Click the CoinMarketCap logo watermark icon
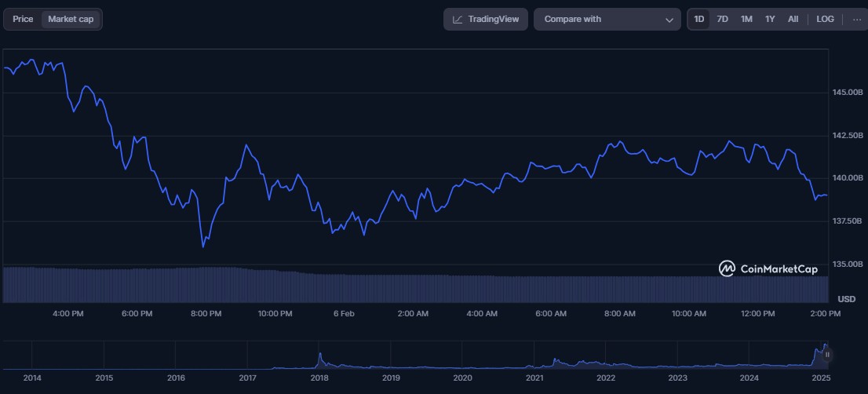Viewport: 868px width, 394px height. pos(727,269)
